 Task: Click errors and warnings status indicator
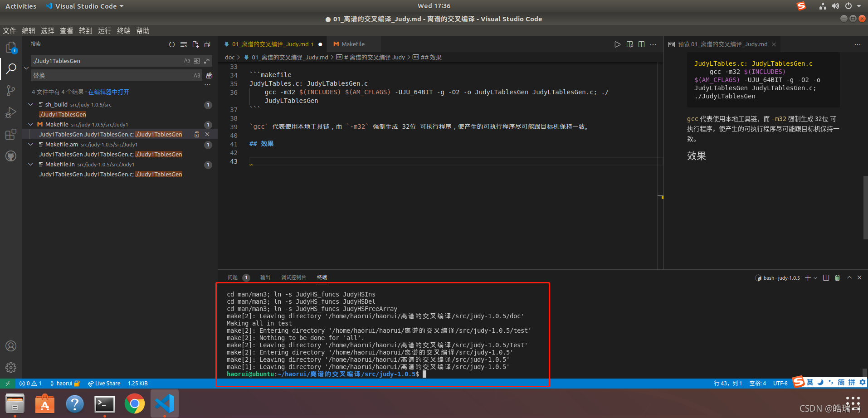pos(30,384)
